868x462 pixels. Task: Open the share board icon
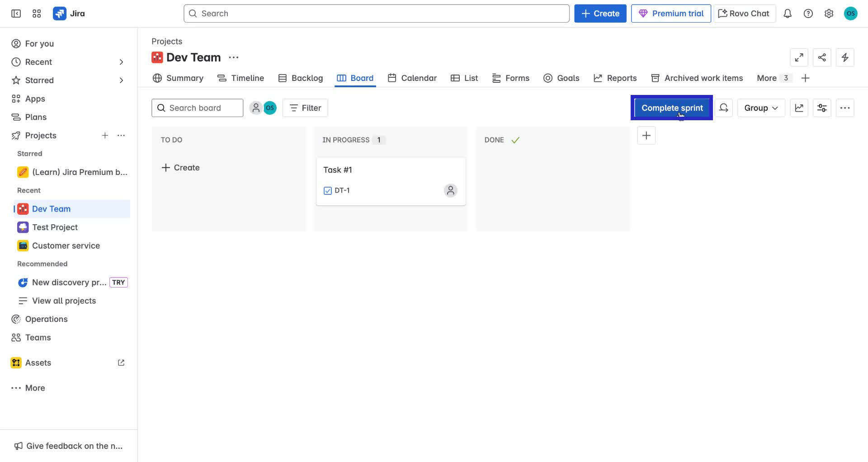(x=822, y=57)
